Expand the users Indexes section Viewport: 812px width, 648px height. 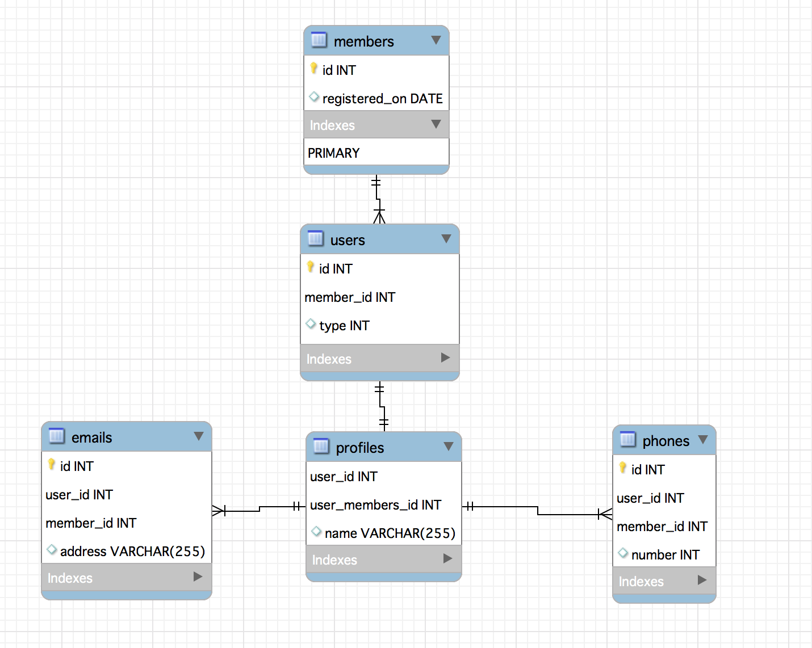point(446,357)
